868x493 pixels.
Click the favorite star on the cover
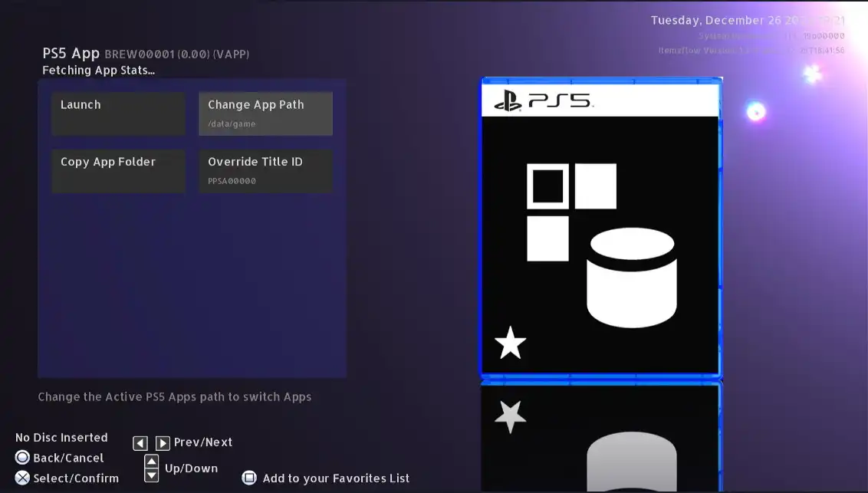[x=510, y=343]
